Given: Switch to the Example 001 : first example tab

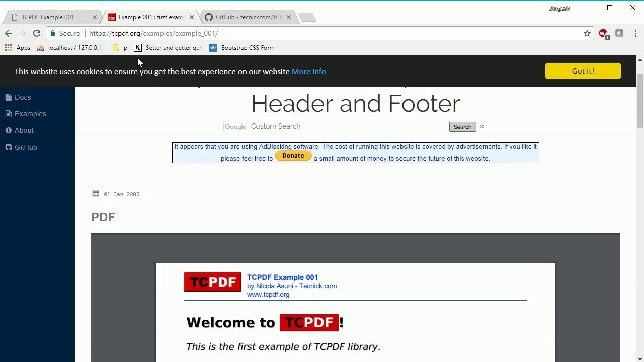Looking at the screenshot, I should [146, 17].
